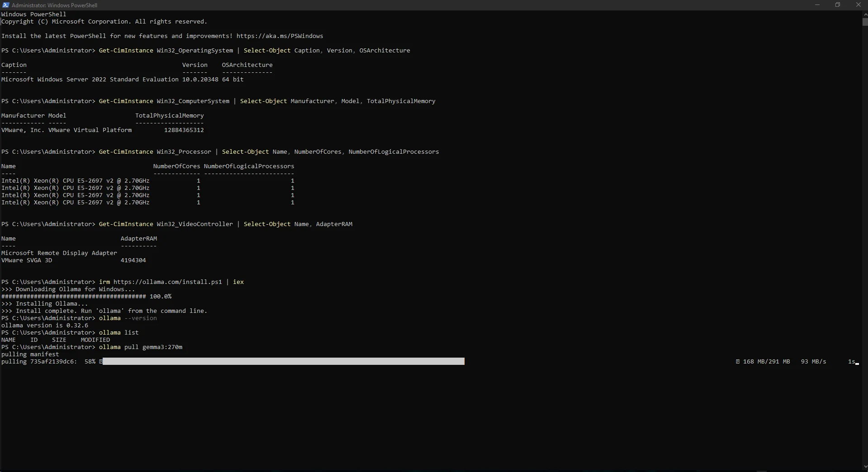Viewport: 868px width, 472px height.
Task: Click the 'NumberOfLogicalProcessors' column header
Action: point(249,166)
